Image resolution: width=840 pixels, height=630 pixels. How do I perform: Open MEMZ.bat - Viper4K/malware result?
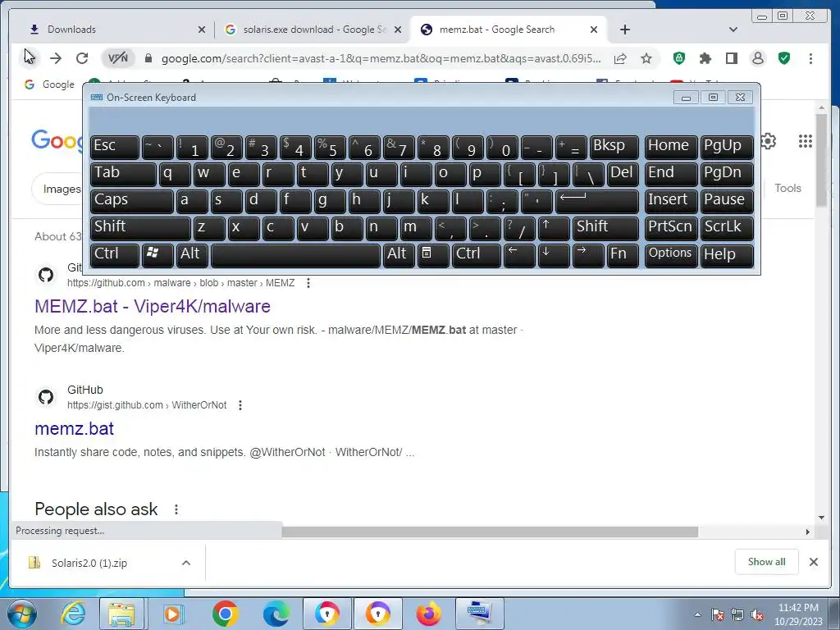153,307
